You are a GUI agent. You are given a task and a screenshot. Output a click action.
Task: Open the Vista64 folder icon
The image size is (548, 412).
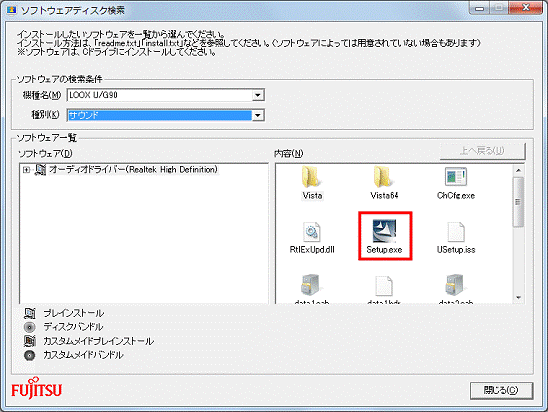(x=383, y=177)
